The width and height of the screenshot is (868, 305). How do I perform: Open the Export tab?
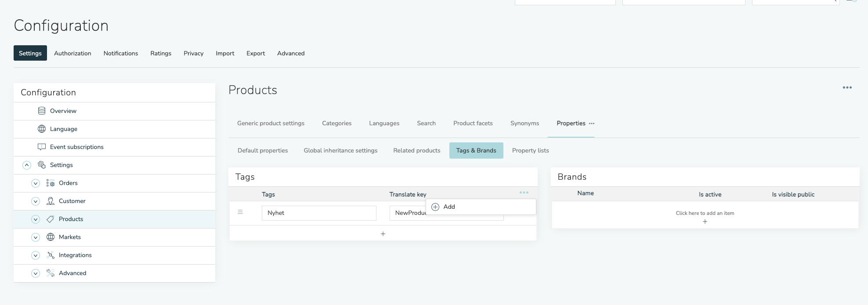(x=256, y=53)
